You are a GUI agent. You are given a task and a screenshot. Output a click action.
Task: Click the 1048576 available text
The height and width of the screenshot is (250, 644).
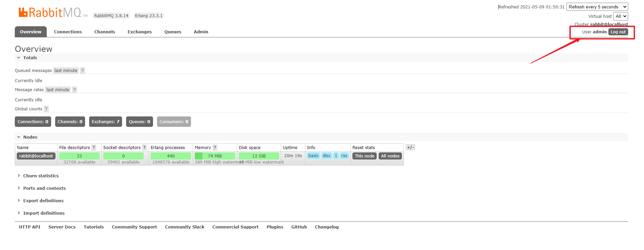pos(171,162)
